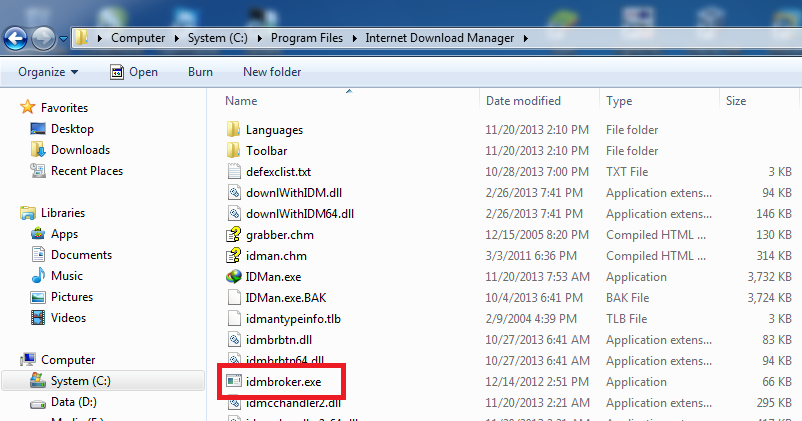
Task: Select Computer in the address breadcrumb
Action: [138, 38]
